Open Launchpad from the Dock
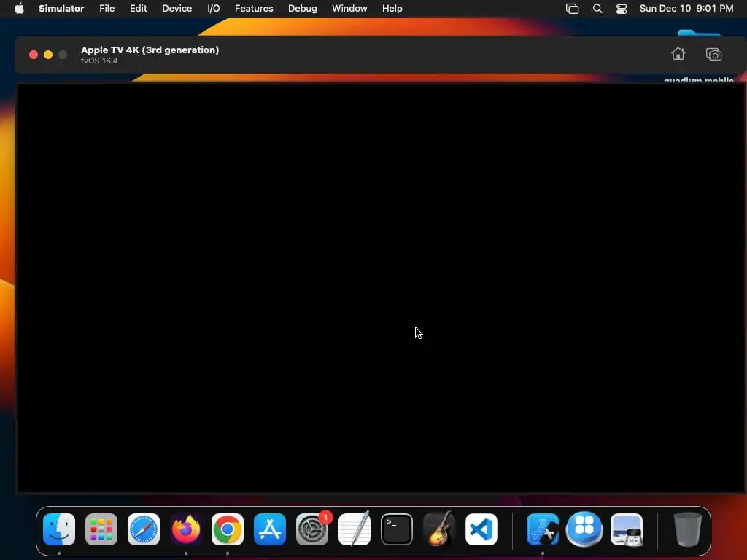The image size is (747, 560). 101,529
